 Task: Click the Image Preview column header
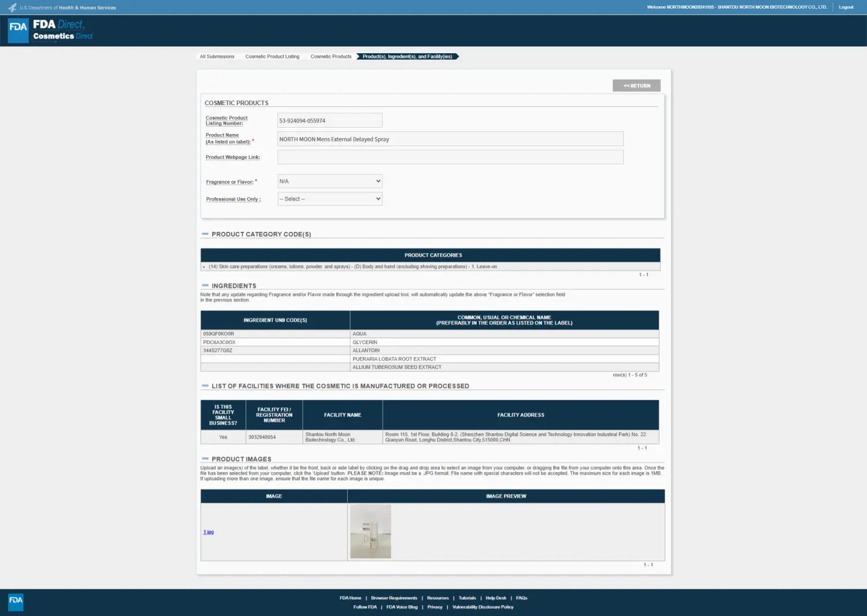tap(506, 496)
